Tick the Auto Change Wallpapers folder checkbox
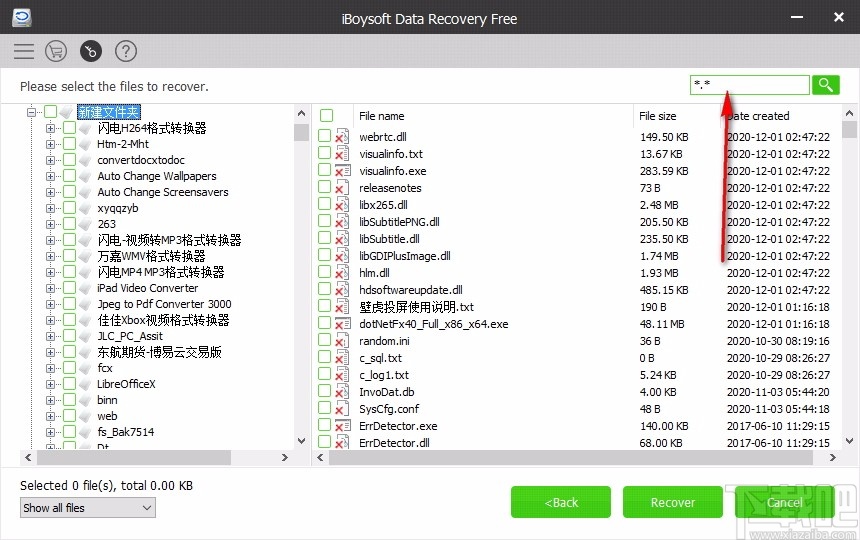 69,175
